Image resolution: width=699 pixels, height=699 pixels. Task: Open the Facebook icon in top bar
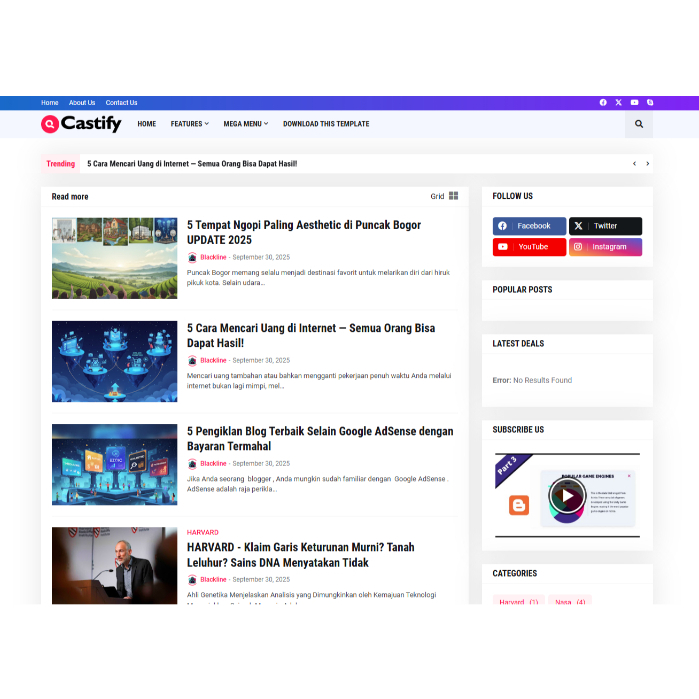coord(603,103)
